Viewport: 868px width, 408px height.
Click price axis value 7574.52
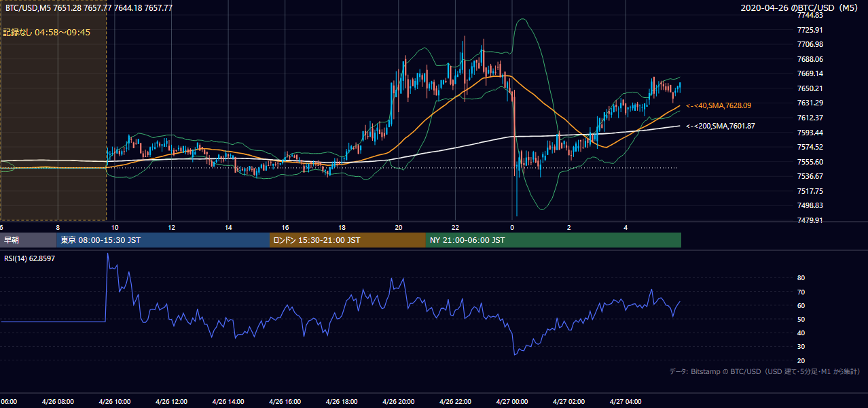coord(810,147)
